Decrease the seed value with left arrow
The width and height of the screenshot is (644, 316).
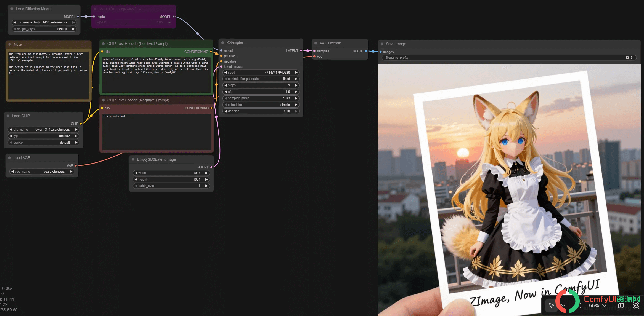[226, 73]
